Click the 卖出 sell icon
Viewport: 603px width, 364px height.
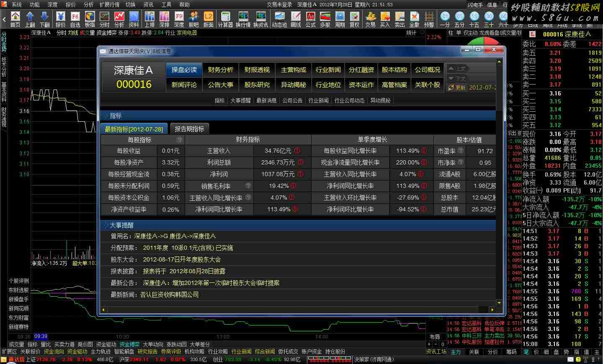400,19
